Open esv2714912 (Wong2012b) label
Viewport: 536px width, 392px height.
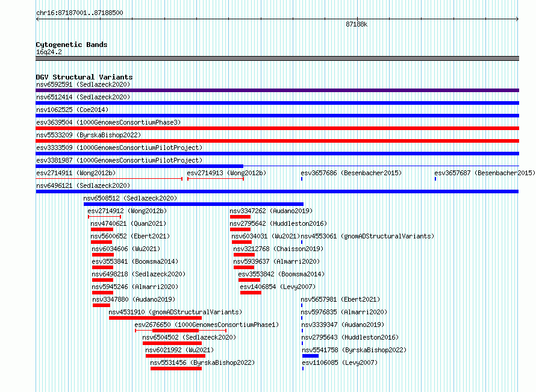pos(127,211)
